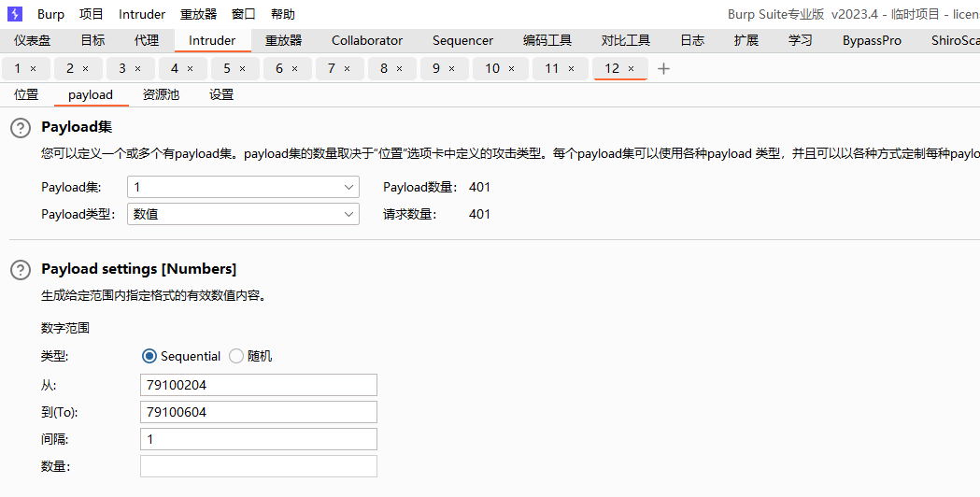Open the 窗口 menu
Image resolution: width=980 pixels, height=497 pixels.
[x=243, y=14]
